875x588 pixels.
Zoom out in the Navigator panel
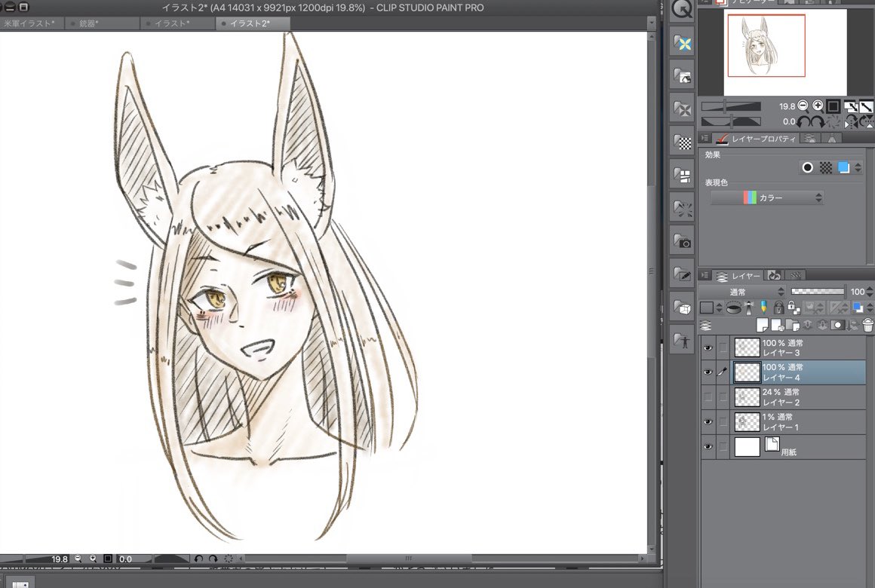(x=803, y=106)
